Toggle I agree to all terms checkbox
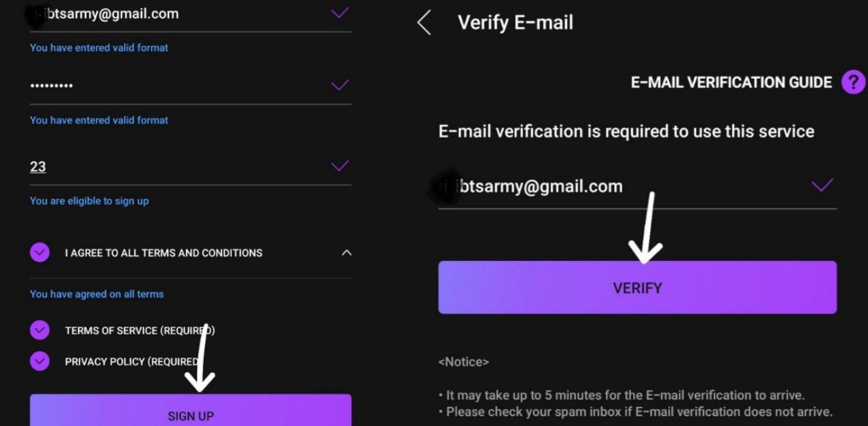This screenshot has height=426, width=868. (40, 253)
